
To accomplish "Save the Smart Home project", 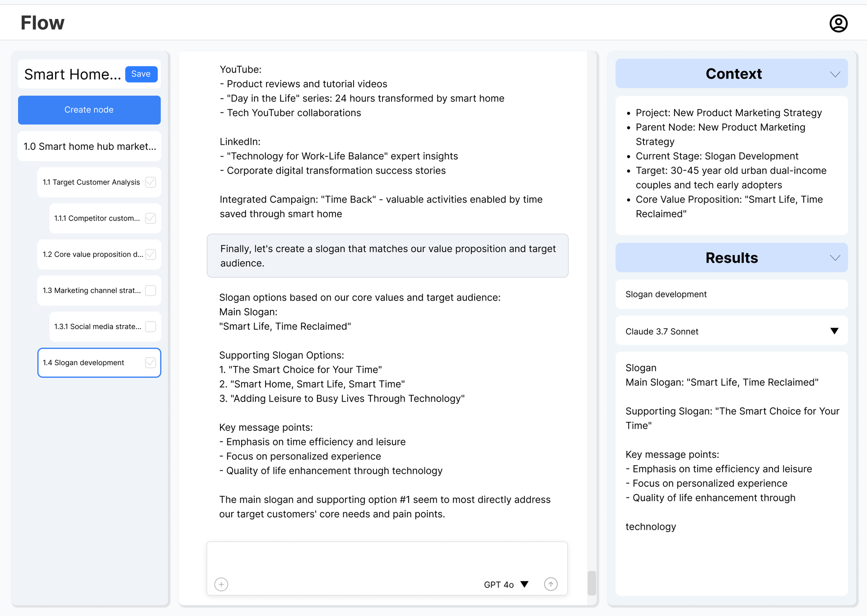I will [141, 74].
